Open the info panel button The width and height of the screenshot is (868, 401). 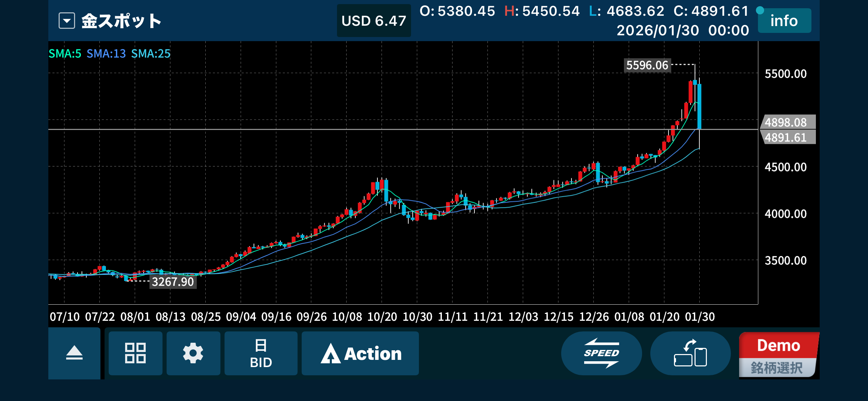pyautogui.click(x=784, y=21)
